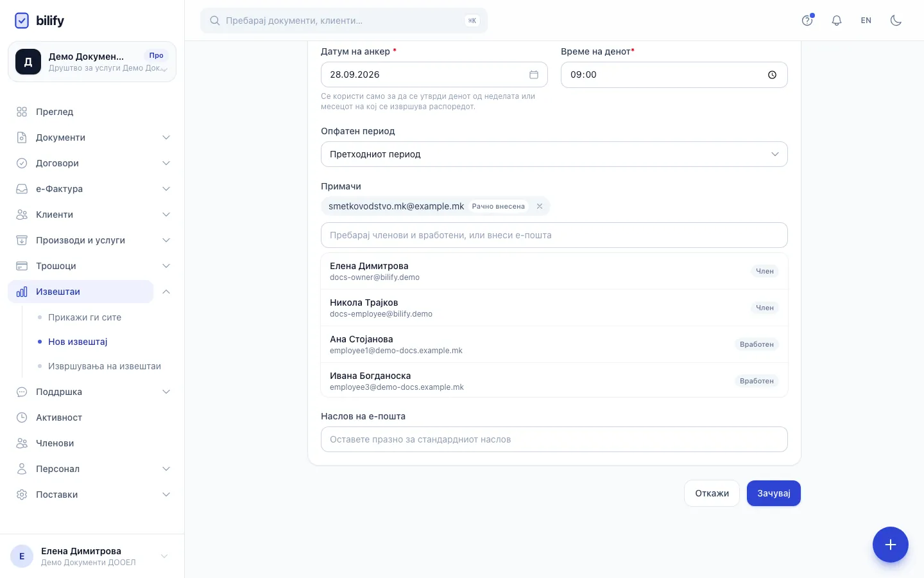This screenshot has width=924, height=578.
Task: Open the help icon in top bar
Action: pos(807,21)
